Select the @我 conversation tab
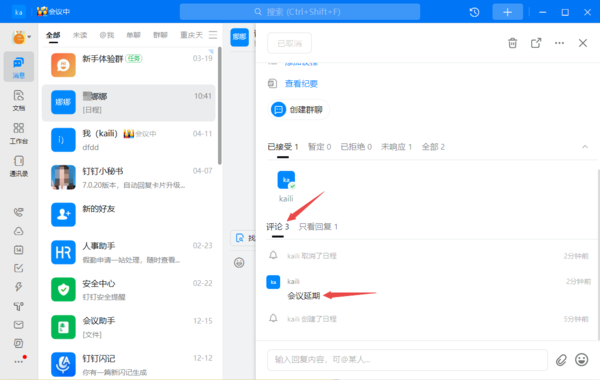This screenshot has width=600, height=380. [x=107, y=35]
